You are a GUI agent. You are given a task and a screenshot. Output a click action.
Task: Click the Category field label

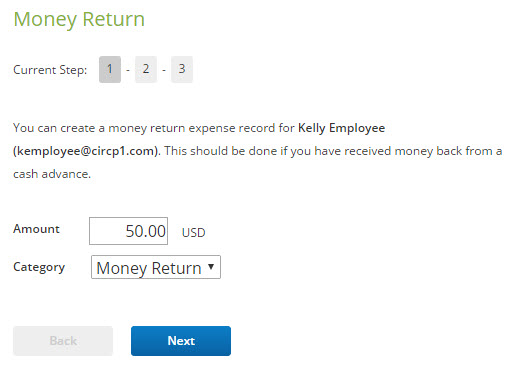click(39, 267)
